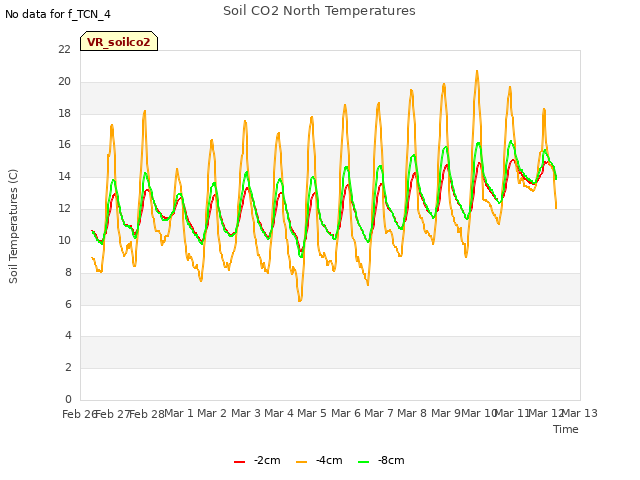
Task: Click the 18 y-axis tick label
Action: pyautogui.click(x=64, y=113)
